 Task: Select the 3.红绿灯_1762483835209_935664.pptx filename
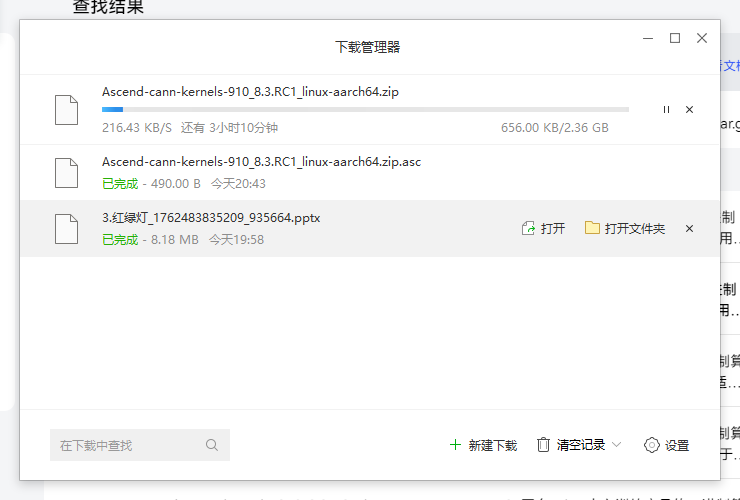coord(211,218)
